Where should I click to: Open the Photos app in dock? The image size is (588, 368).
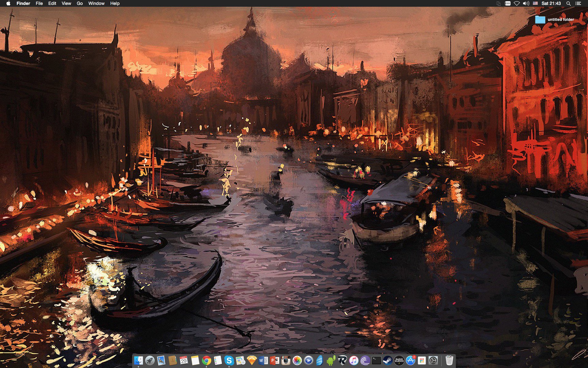[297, 361]
